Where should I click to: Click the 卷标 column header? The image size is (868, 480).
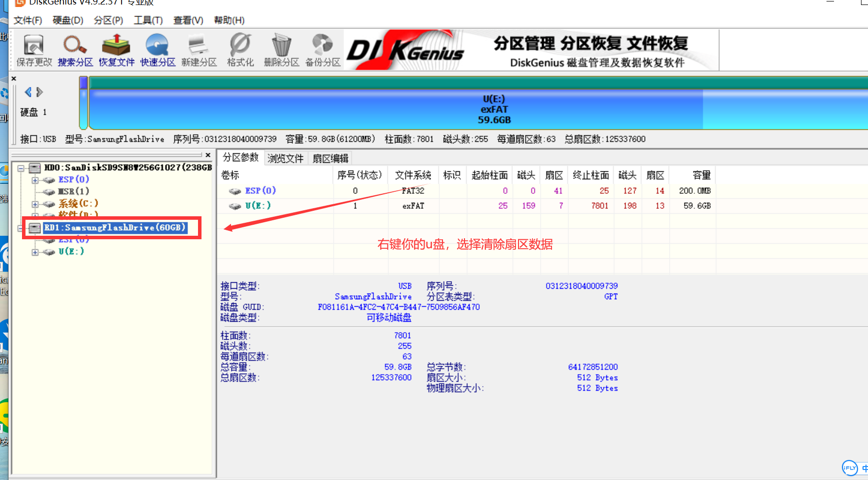click(x=276, y=175)
